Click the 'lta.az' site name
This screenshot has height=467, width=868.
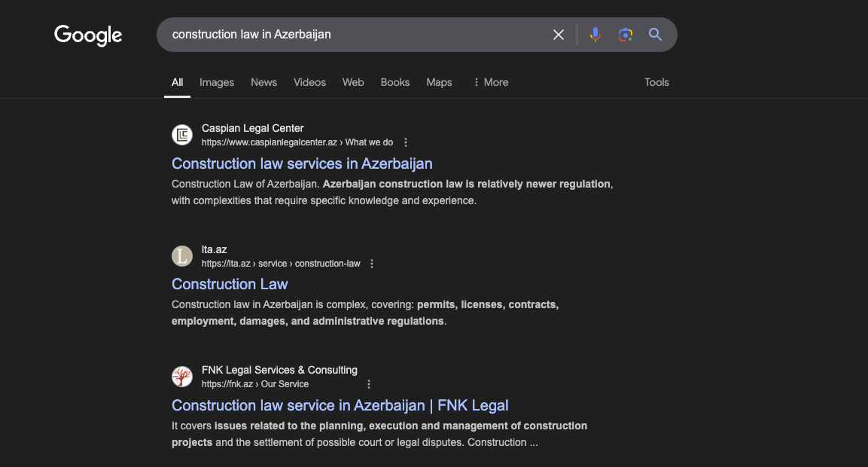click(x=215, y=249)
